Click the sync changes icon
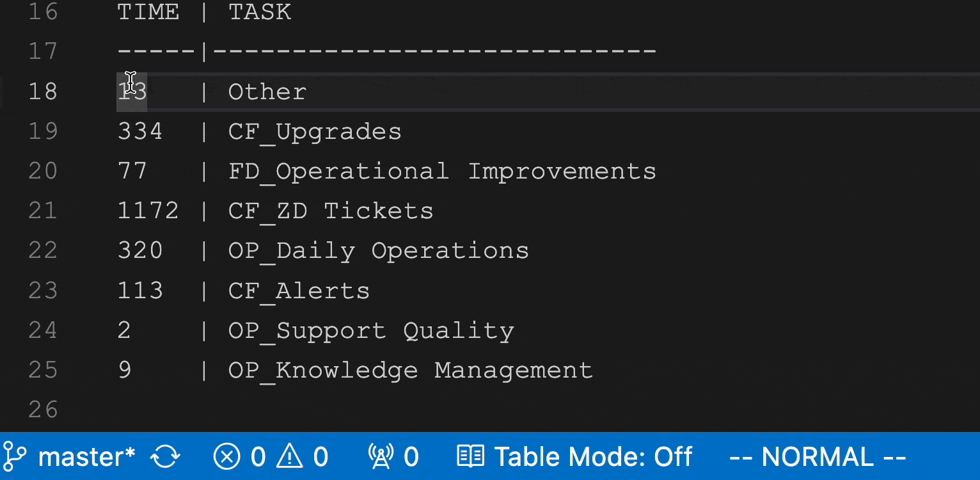This screenshot has height=480, width=980. pos(165,457)
